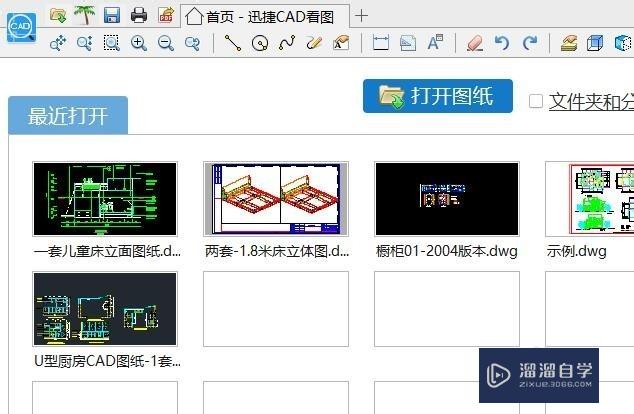Switch to the 首页 - 迅捷CAD看图 tab
The height and width of the screenshot is (414, 634).
pos(265,17)
